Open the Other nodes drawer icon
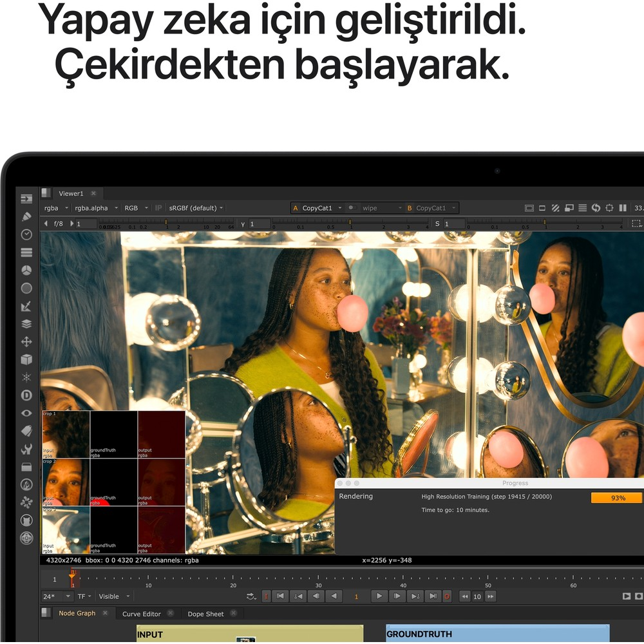 [26, 467]
